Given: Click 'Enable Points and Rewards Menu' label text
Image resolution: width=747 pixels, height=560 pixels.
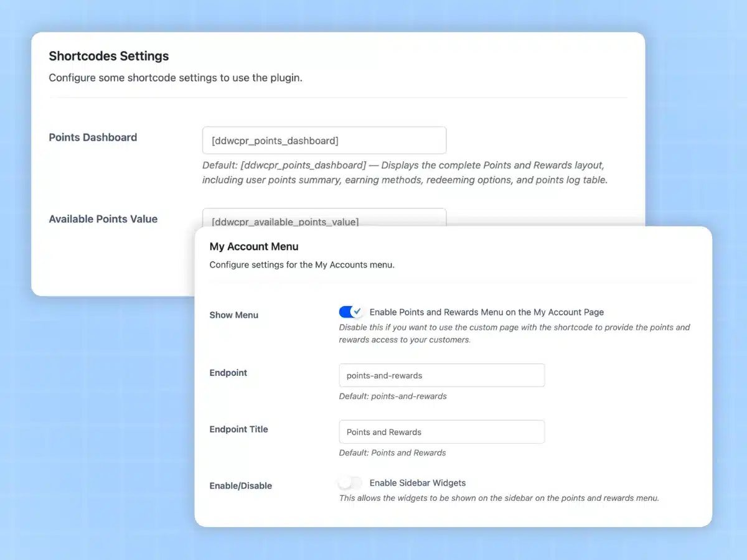Looking at the screenshot, I should 487,312.
